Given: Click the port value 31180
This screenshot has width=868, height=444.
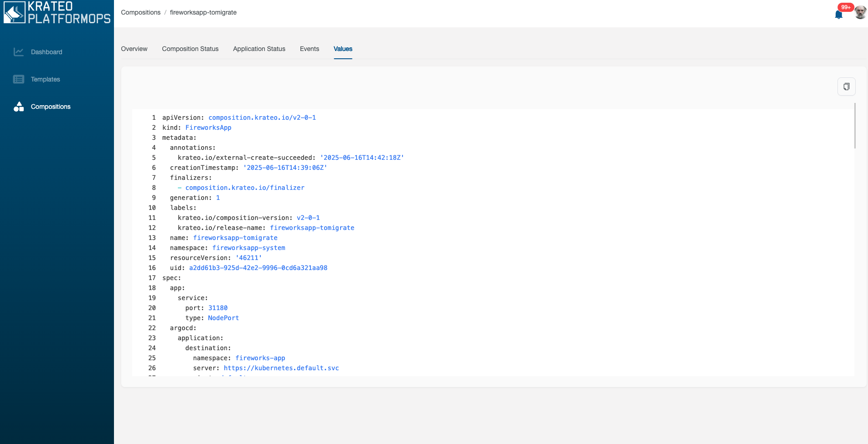Looking at the screenshot, I should pyautogui.click(x=218, y=308).
